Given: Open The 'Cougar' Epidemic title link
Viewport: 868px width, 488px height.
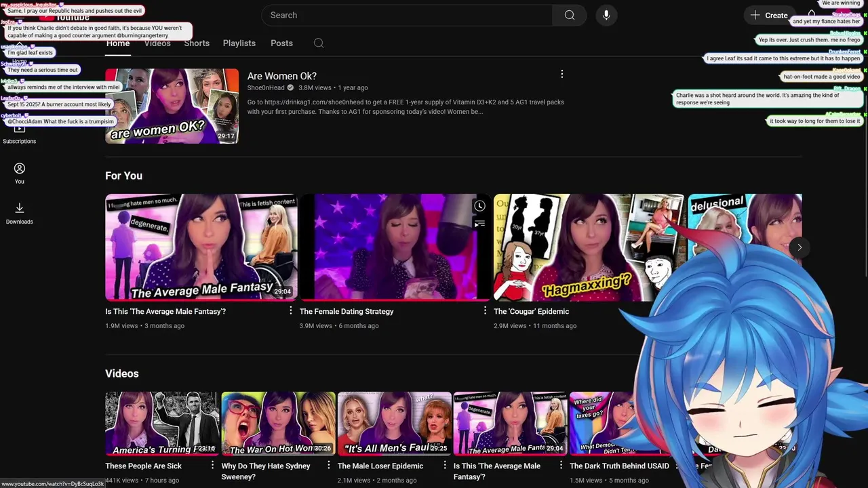Looking at the screenshot, I should tap(531, 312).
